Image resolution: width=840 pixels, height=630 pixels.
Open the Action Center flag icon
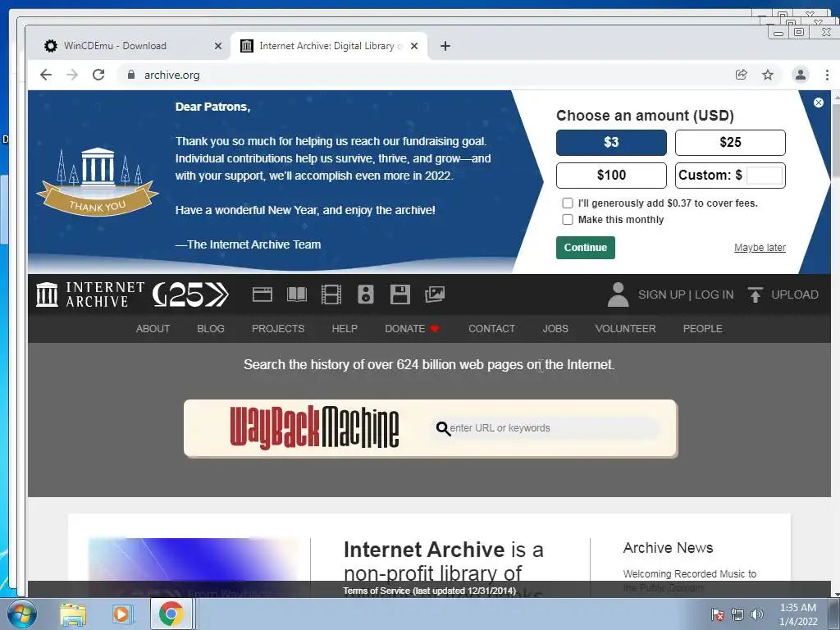tap(717, 614)
